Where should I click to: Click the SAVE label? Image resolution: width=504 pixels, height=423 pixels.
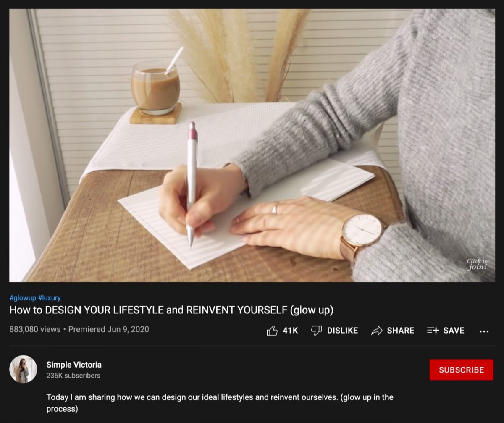pos(454,331)
